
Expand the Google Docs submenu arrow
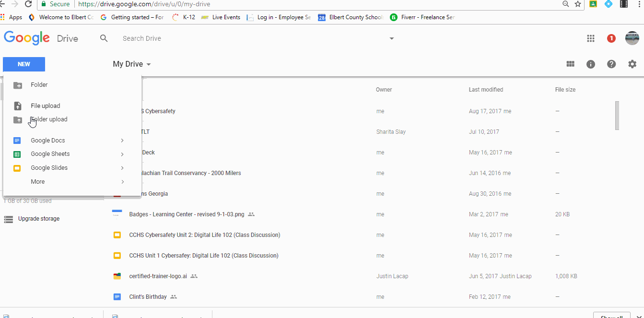click(122, 141)
